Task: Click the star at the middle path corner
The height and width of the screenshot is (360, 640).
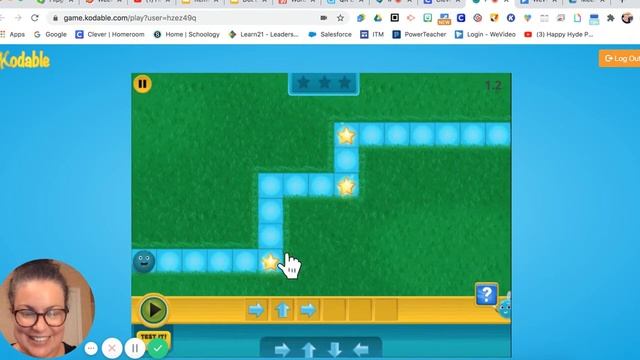Action: click(346, 186)
